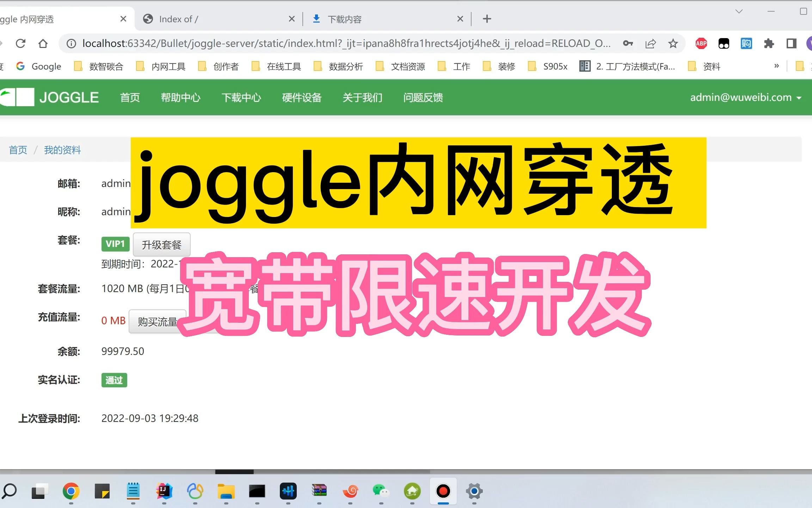The height and width of the screenshot is (508, 812).
Task: Open saved passwords key icon
Action: click(x=628, y=43)
